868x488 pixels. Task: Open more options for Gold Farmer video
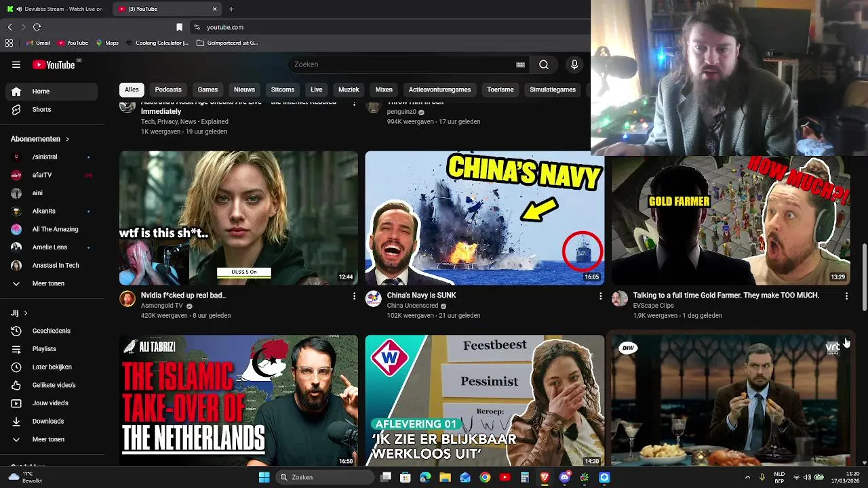point(846,296)
